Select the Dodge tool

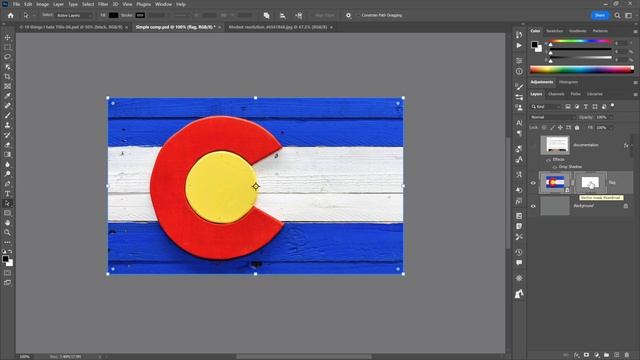7,174
